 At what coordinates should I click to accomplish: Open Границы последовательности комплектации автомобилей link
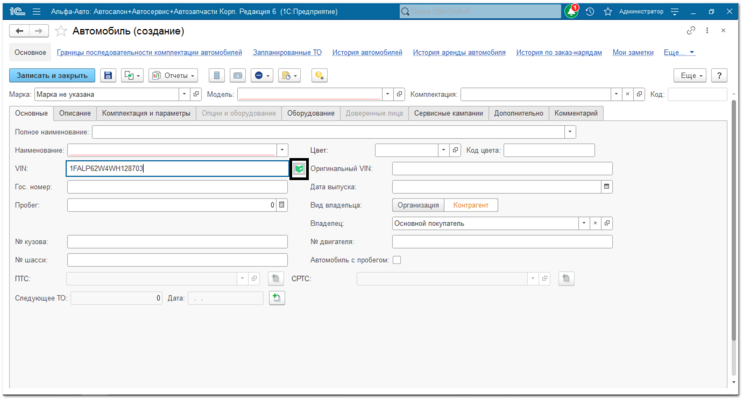(x=149, y=53)
